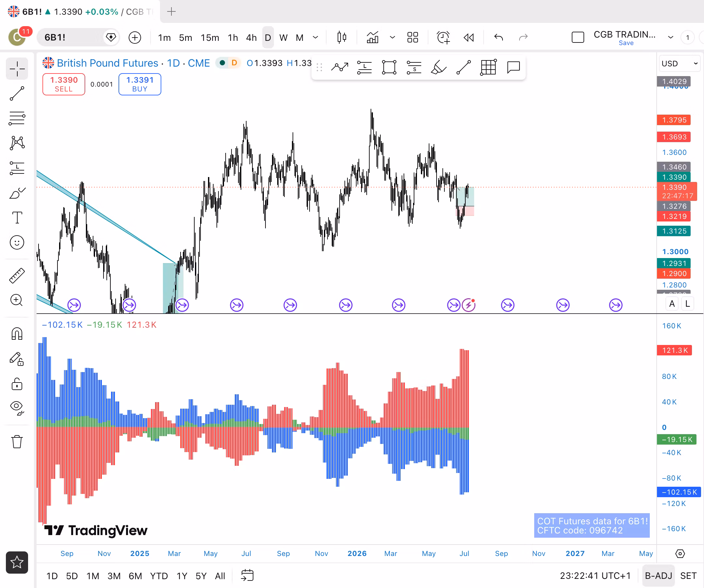Select the 1Y date range
Screen dimensions: 704x588
(182, 576)
